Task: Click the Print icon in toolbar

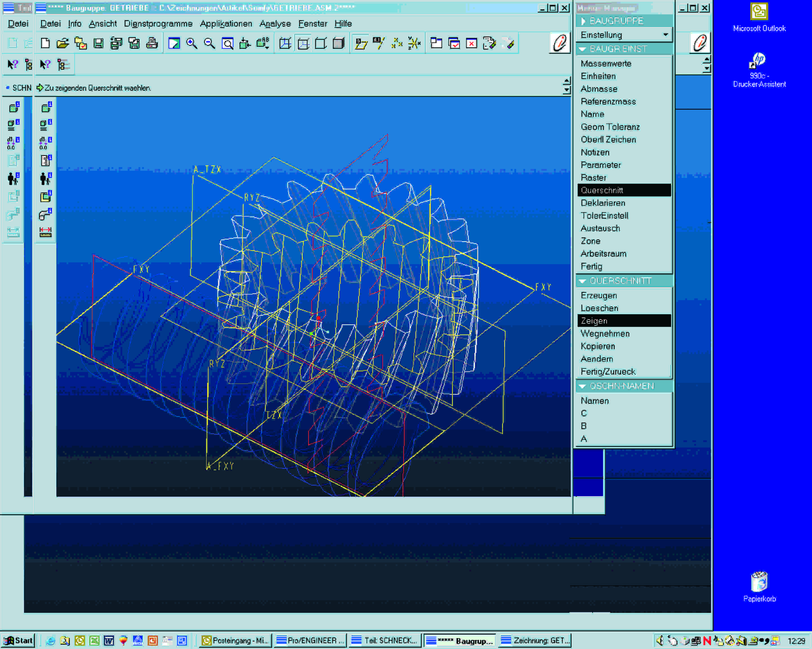Action: point(152,43)
